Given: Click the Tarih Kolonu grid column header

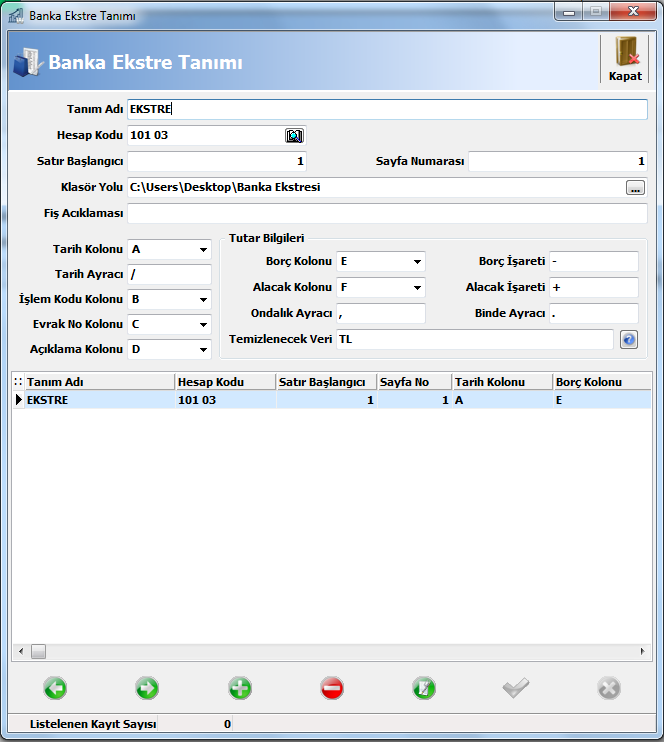Looking at the screenshot, I should (x=503, y=382).
